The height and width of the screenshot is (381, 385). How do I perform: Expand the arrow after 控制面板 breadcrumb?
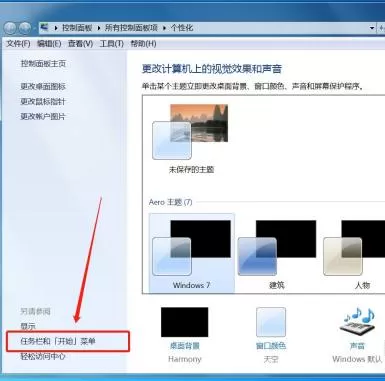point(99,28)
